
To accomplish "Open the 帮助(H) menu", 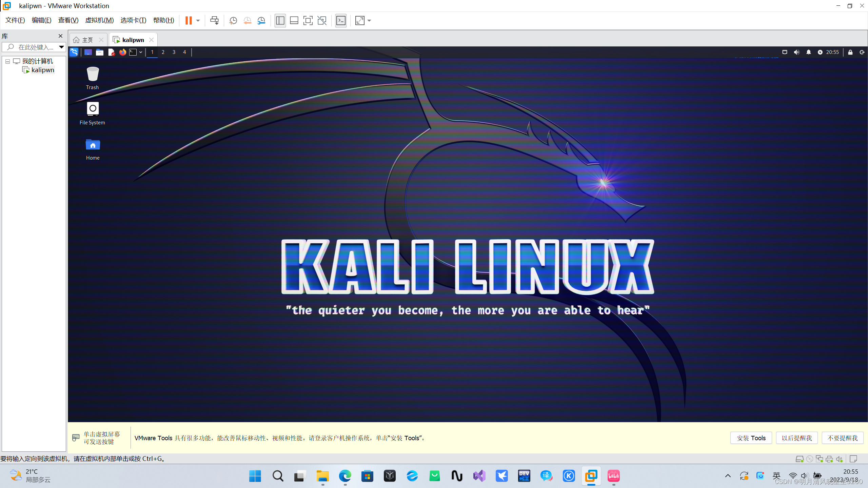I will tap(163, 20).
